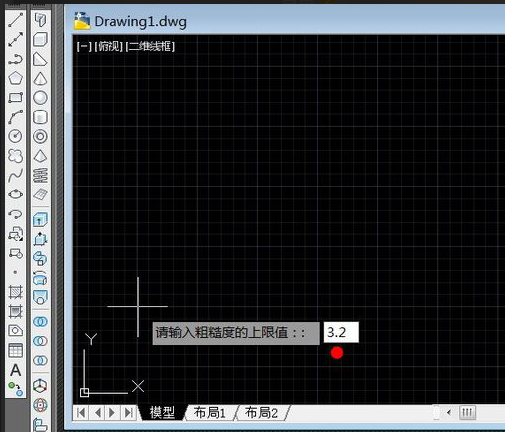Select the 3D Cone tool
This screenshot has width=505, height=432.
pyautogui.click(x=40, y=78)
